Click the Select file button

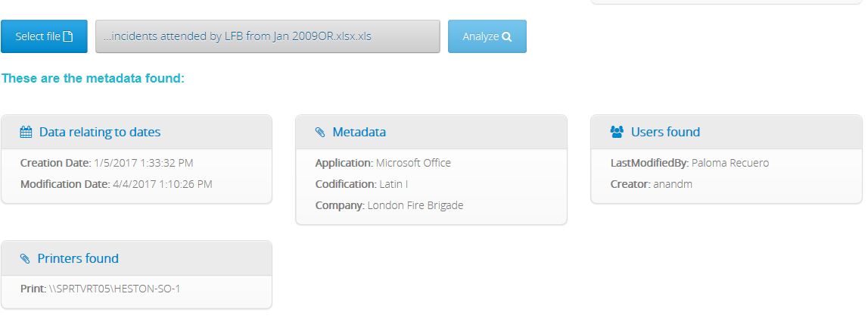(x=44, y=36)
